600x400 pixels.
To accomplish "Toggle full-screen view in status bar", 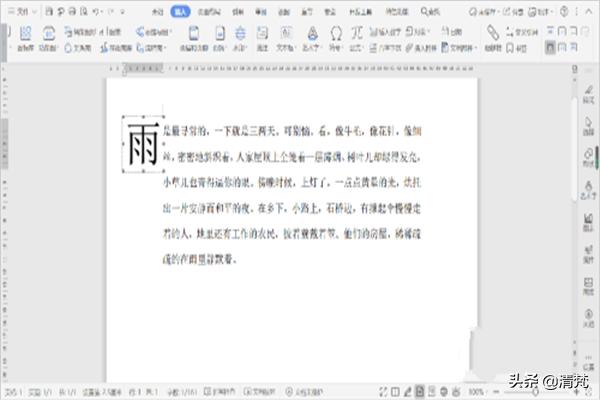I will point(383,392).
